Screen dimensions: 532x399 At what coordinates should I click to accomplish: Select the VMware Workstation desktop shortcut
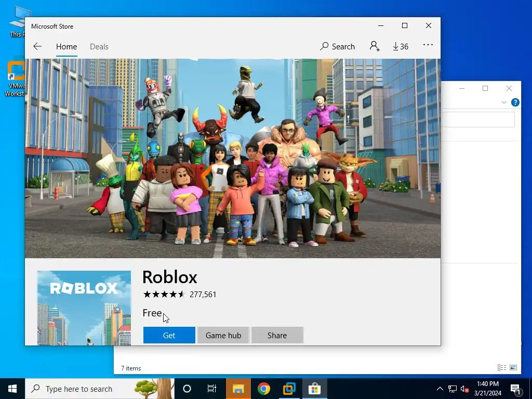tap(14, 79)
